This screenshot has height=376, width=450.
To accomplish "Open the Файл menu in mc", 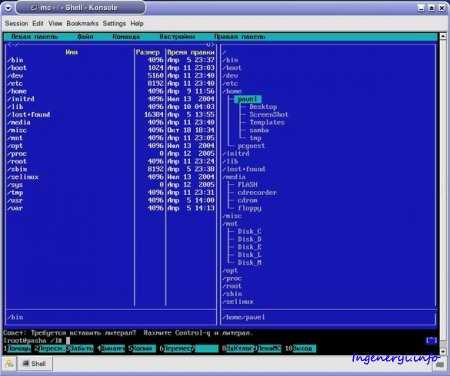I will 85,37.
